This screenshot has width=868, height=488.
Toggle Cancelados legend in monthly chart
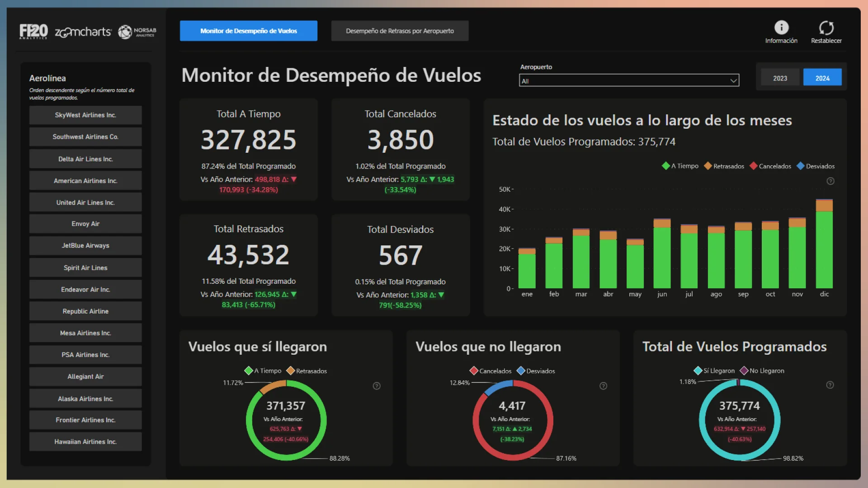[x=770, y=166]
